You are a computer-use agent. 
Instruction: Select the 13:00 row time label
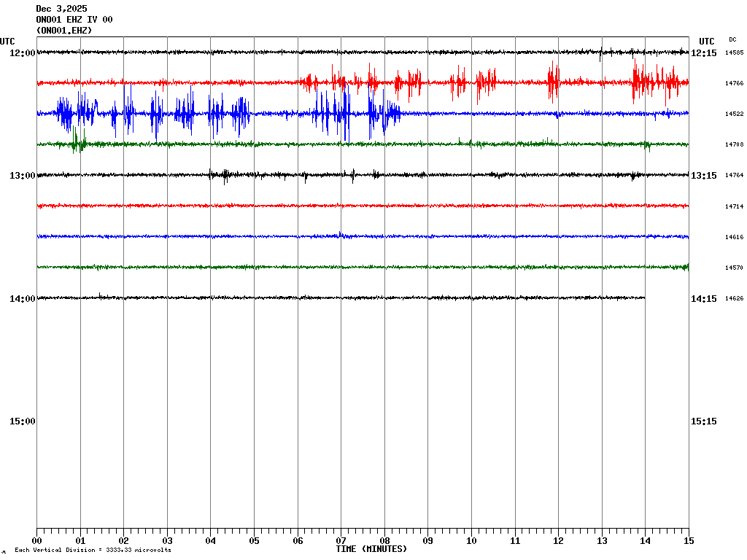(22, 176)
